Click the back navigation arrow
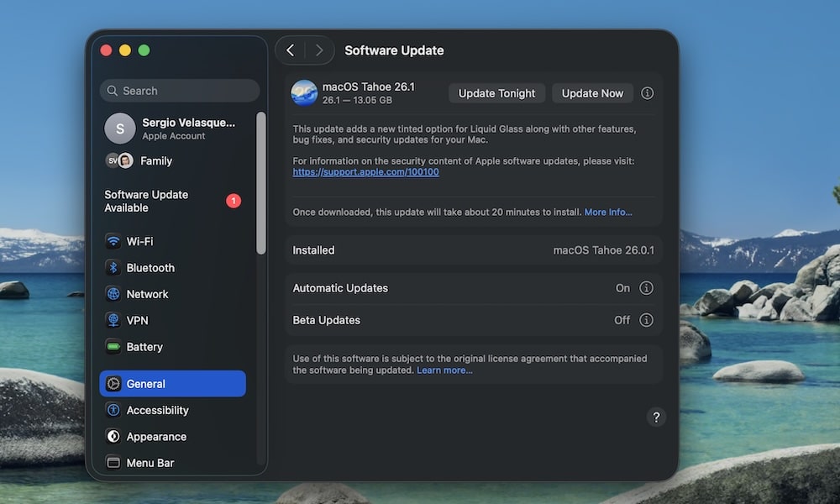Viewport: 840px width, 504px height. [x=290, y=50]
